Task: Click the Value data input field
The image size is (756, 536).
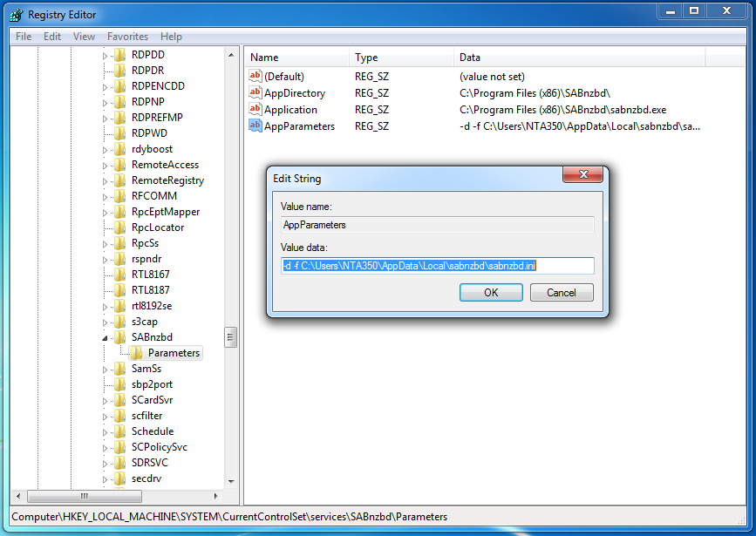Action: 438,266
